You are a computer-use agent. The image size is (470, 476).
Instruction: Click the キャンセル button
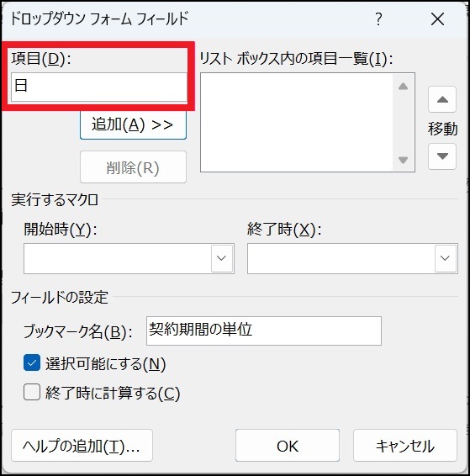pos(405,446)
